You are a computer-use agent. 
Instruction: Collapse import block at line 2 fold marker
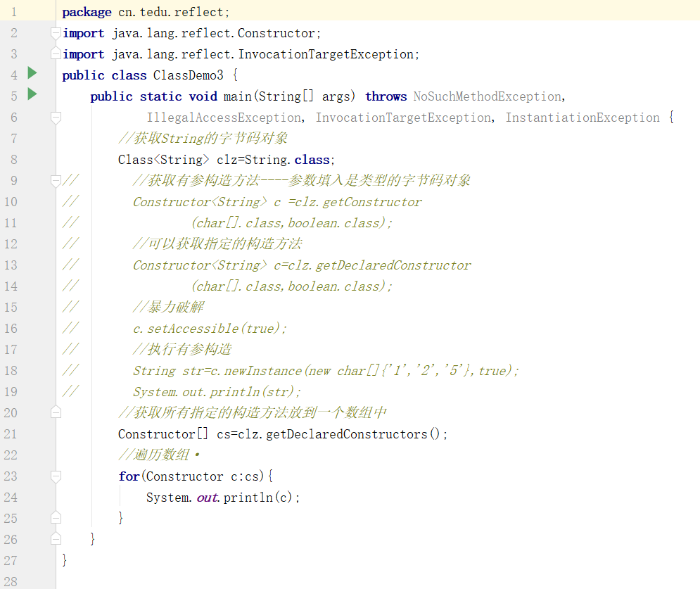click(x=56, y=34)
